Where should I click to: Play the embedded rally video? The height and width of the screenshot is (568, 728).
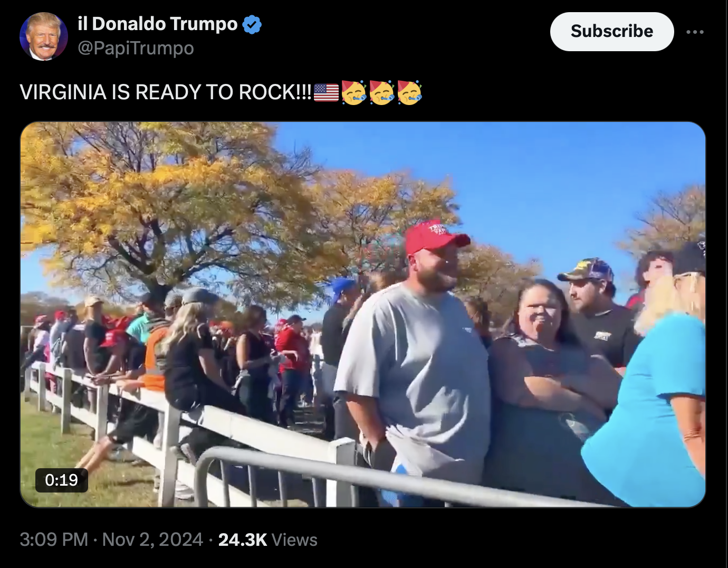(x=363, y=315)
